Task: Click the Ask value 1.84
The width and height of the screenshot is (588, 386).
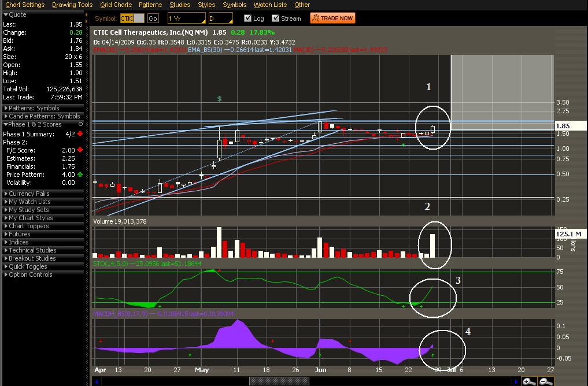Action: (x=76, y=49)
